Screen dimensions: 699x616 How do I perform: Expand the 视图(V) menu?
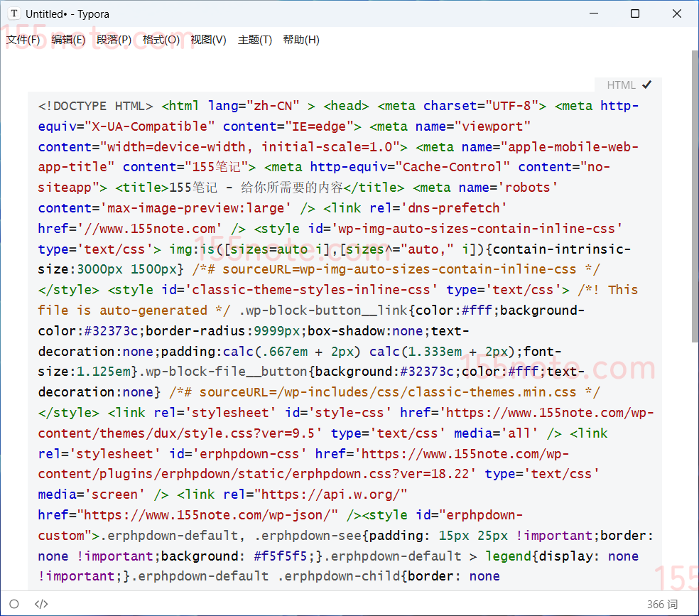coord(208,40)
